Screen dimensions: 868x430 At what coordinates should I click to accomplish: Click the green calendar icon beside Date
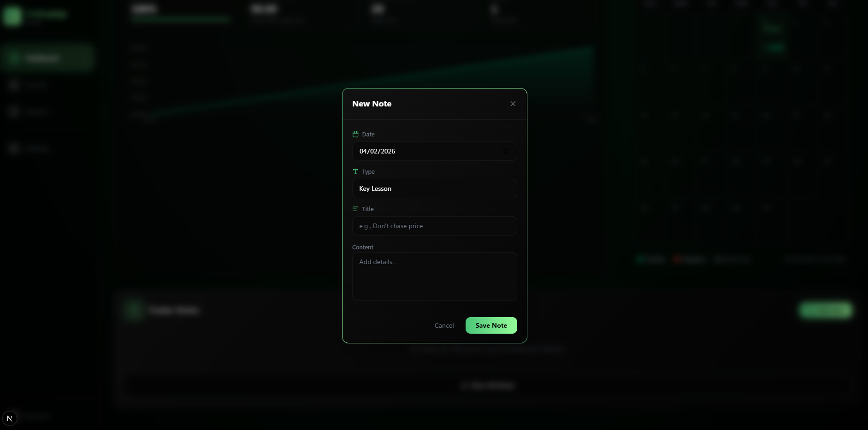[x=355, y=134]
